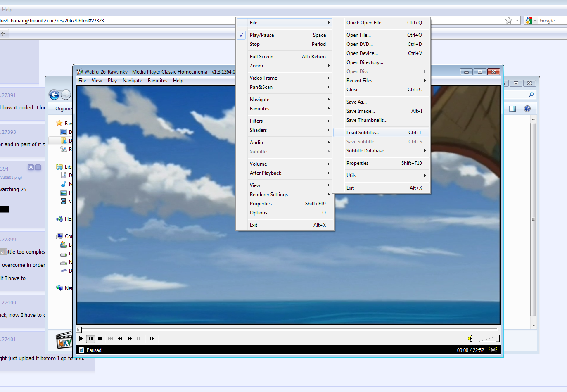Click the Explorer help question mark icon
The image size is (567, 392).
tap(527, 109)
